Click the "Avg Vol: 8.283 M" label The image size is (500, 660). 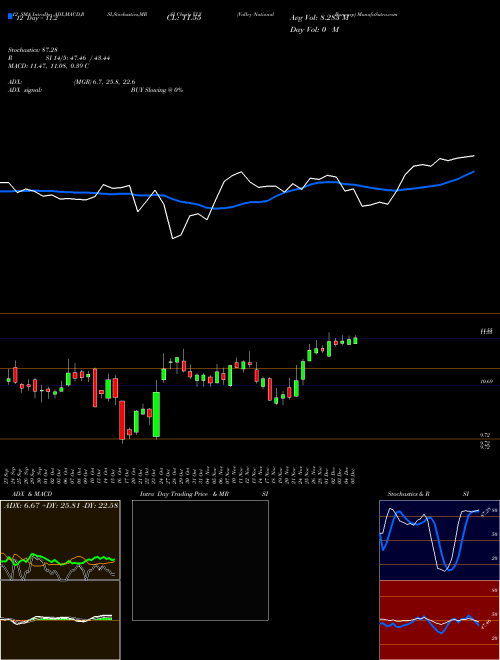(319, 18)
